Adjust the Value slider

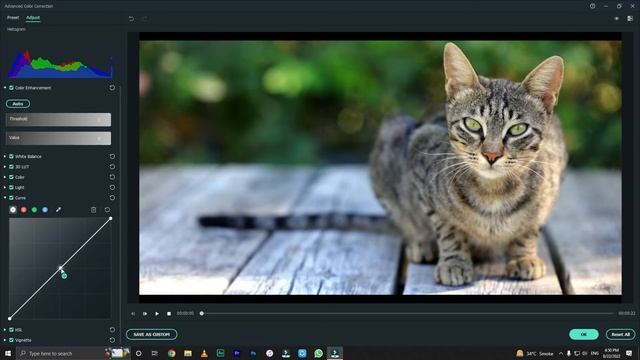[x=58, y=138]
